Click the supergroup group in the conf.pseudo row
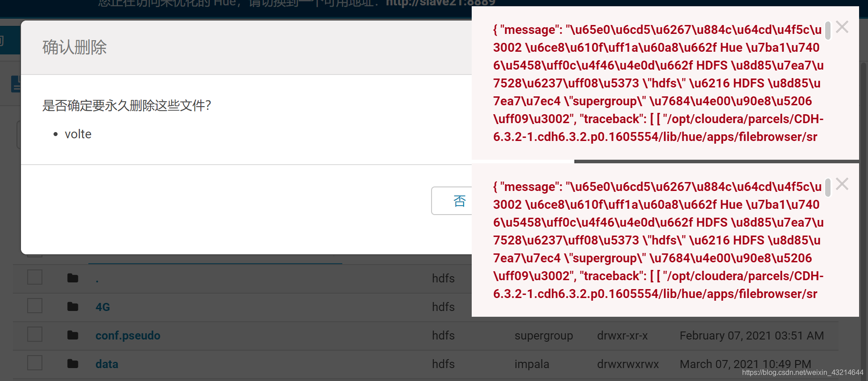868x381 pixels. pyautogui.click(x=544, y=335)
